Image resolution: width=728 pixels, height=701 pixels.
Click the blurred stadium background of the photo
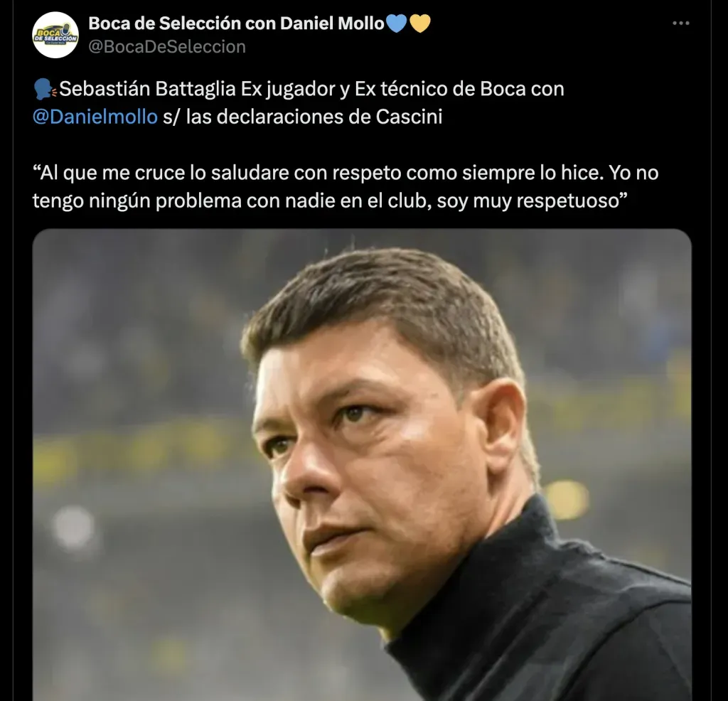[x=128, y=355]
